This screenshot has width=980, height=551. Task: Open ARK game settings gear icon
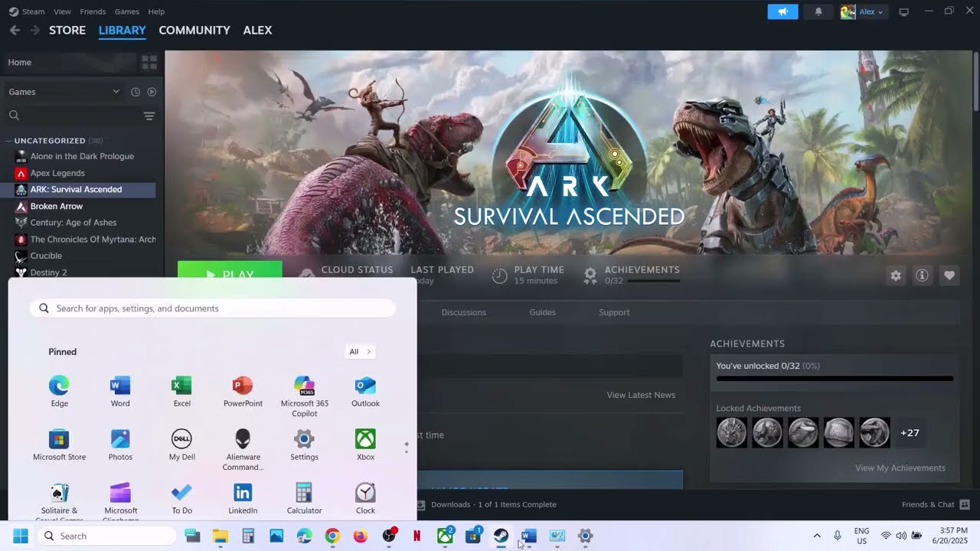(896, 275)
